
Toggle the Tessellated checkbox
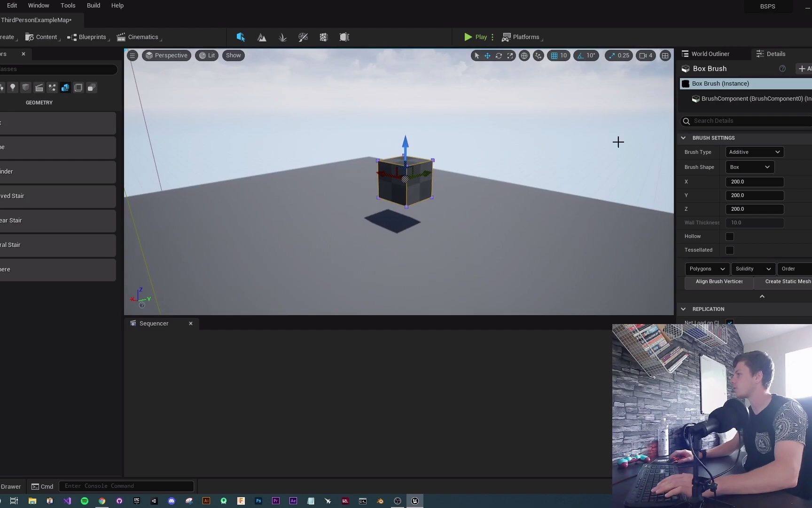[x=729, y=250]
